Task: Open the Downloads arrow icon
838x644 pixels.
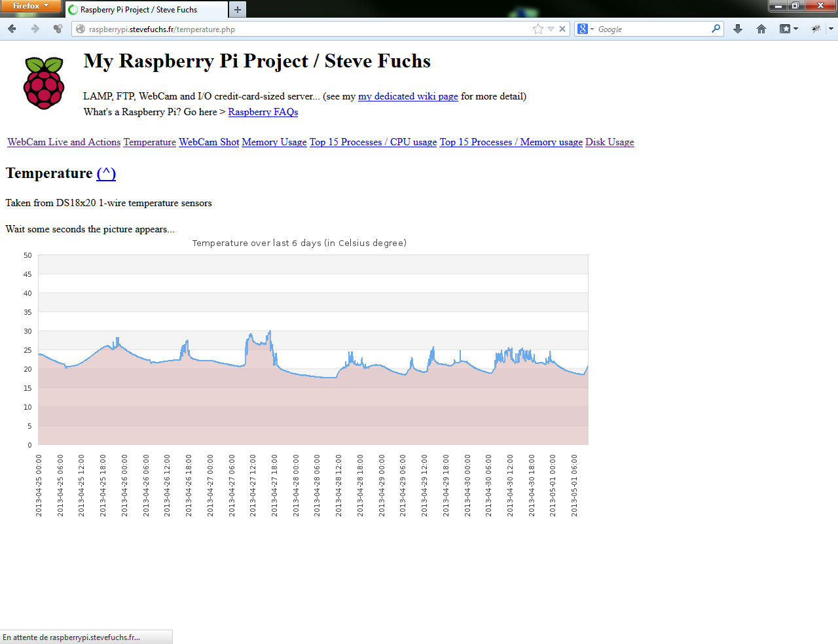Action: click(738, 29)
